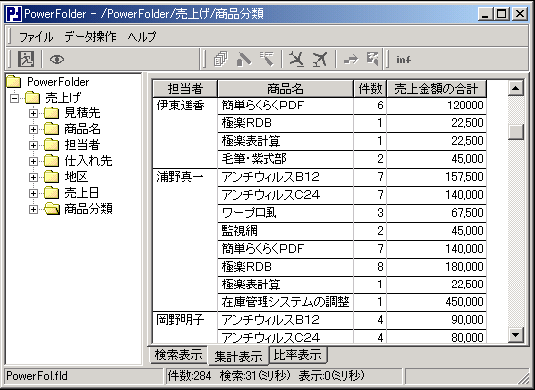535x390 pixels.
Task: Click the vertical scrollbar thumb
Action: (516, 132)
